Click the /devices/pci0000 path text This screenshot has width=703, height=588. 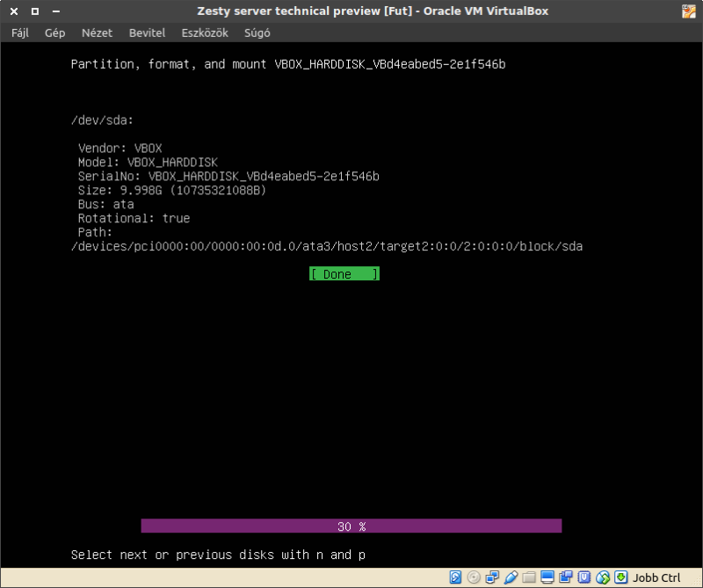327,246
